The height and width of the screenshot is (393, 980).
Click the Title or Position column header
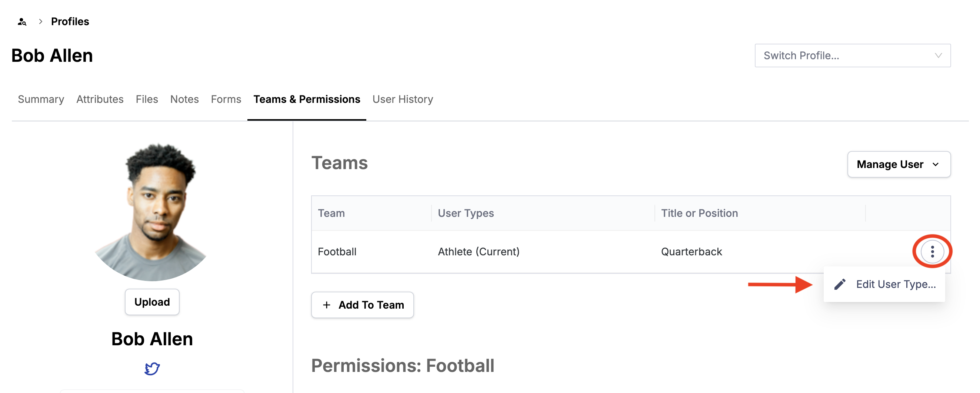(699, 213)
